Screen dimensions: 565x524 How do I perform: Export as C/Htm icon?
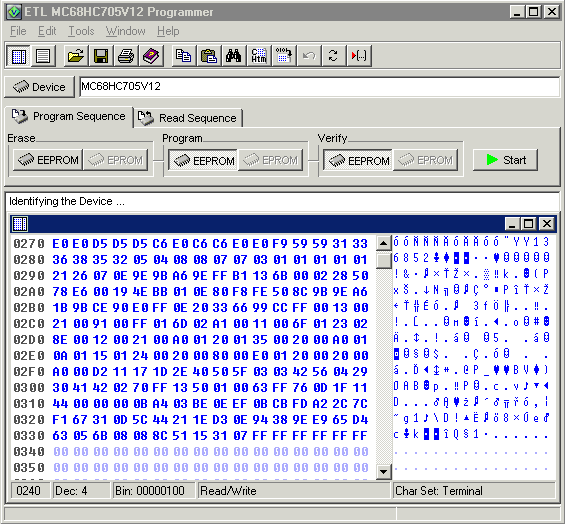coord(259,56)
